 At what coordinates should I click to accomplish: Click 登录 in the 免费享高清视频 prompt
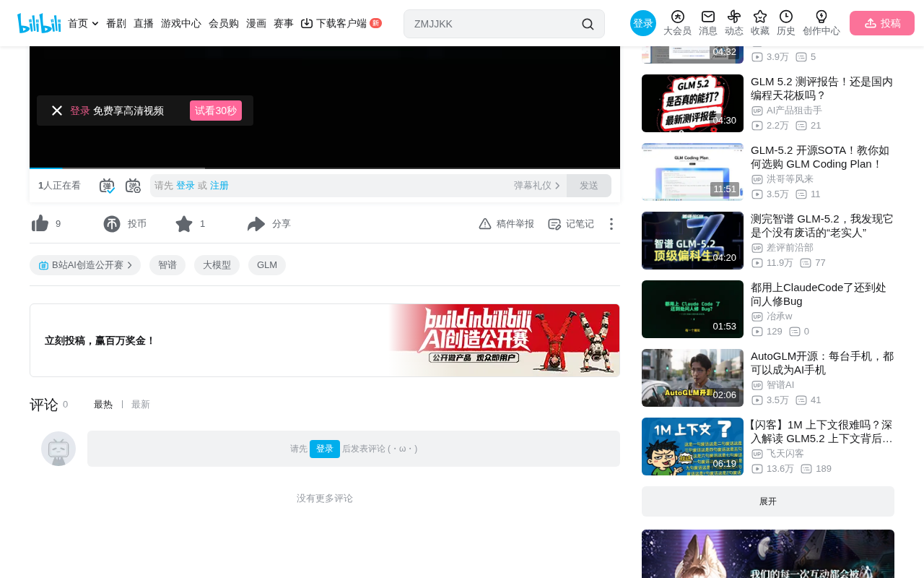click(x=80, y=111)
